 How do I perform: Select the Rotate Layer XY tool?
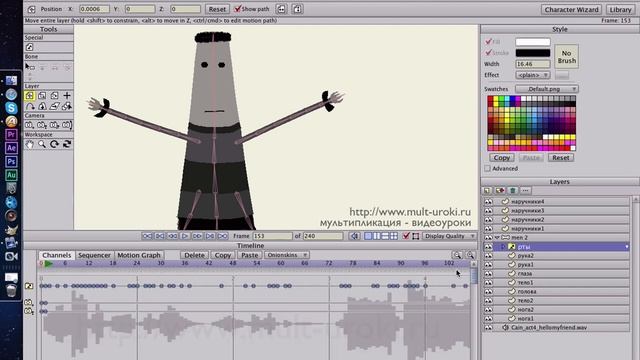42,107
